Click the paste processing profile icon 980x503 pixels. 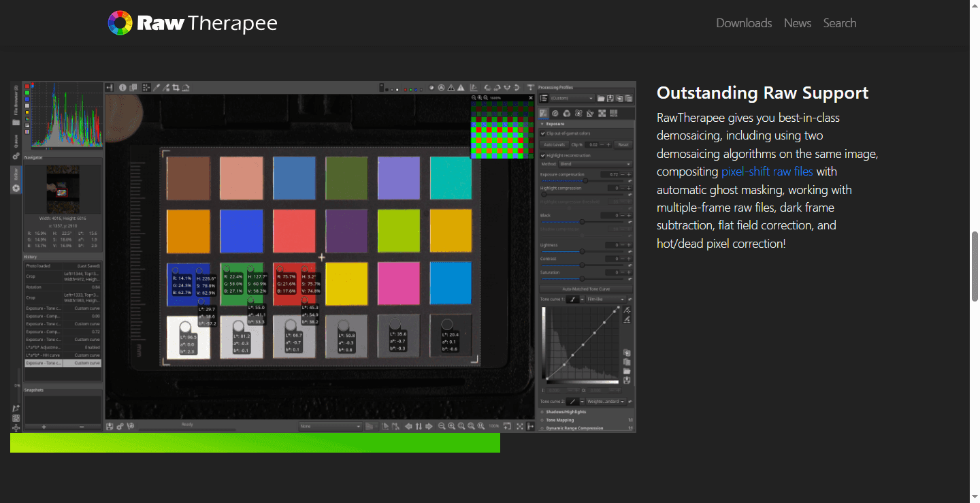tap(629, 99)
